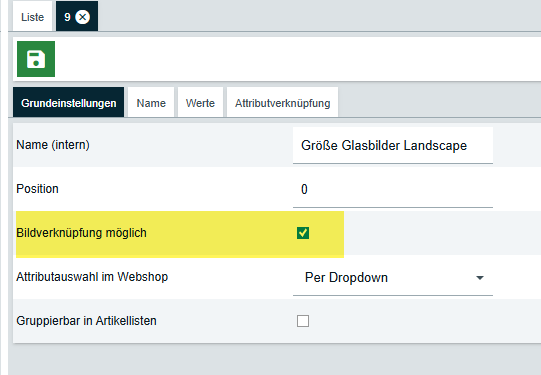Open the Attributauswahl im Webshop dropdown
The image size is (541, 375).
[393, 278]
